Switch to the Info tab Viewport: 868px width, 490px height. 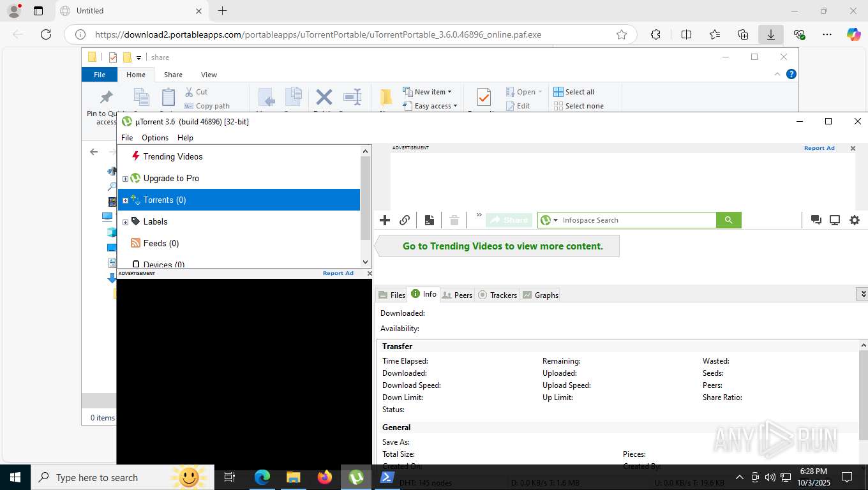(x=424, y=294)
